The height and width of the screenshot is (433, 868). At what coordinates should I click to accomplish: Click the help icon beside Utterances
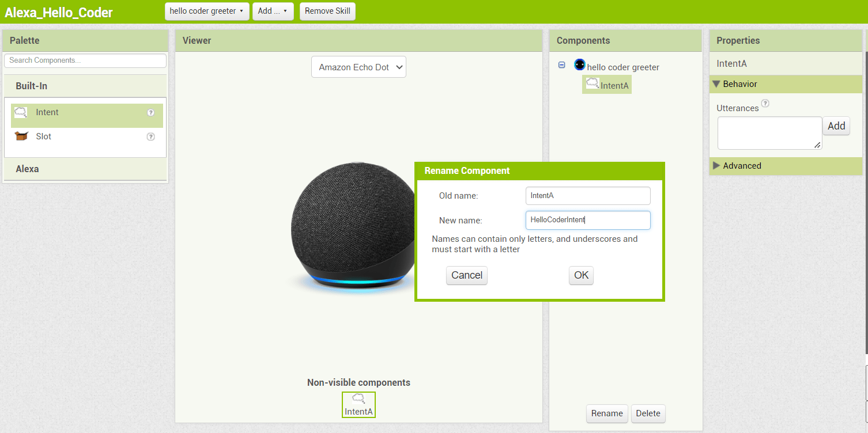(x=765, y=103)
